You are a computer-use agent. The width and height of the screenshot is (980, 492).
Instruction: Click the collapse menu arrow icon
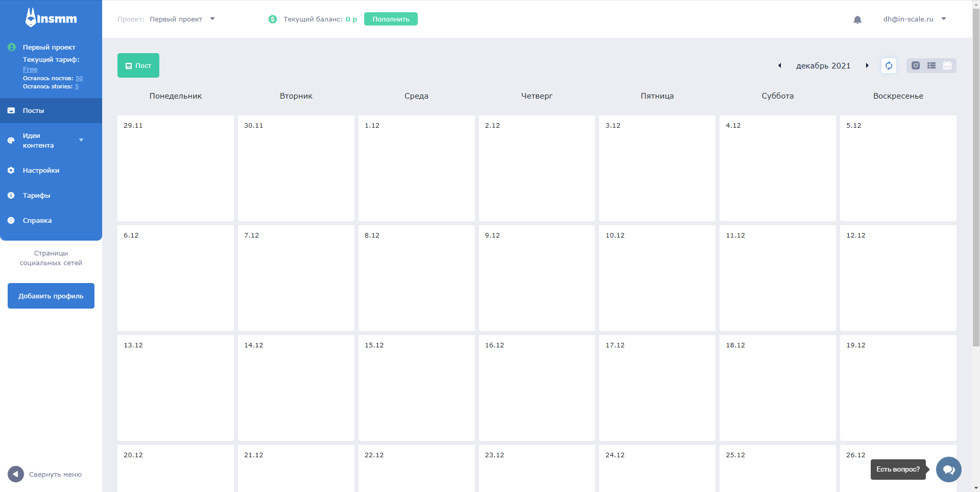click(x=16, y=474)
